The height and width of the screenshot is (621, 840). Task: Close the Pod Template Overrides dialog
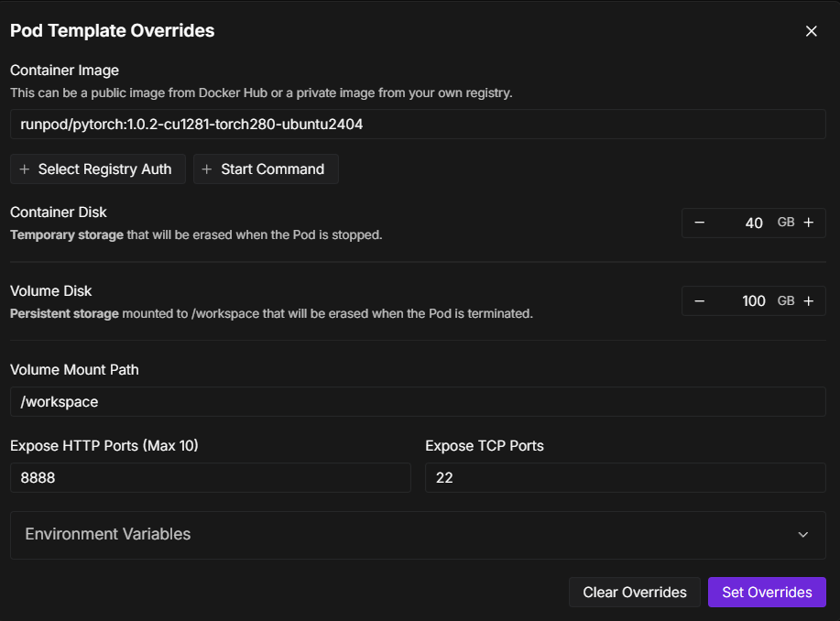(x=811, y=31)
